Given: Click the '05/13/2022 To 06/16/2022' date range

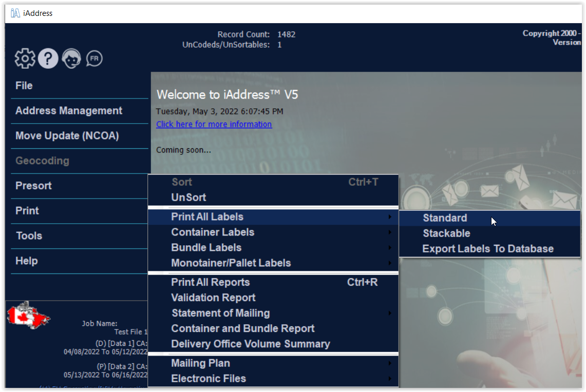Looking at the screenshot, I should tap(105, 375).
